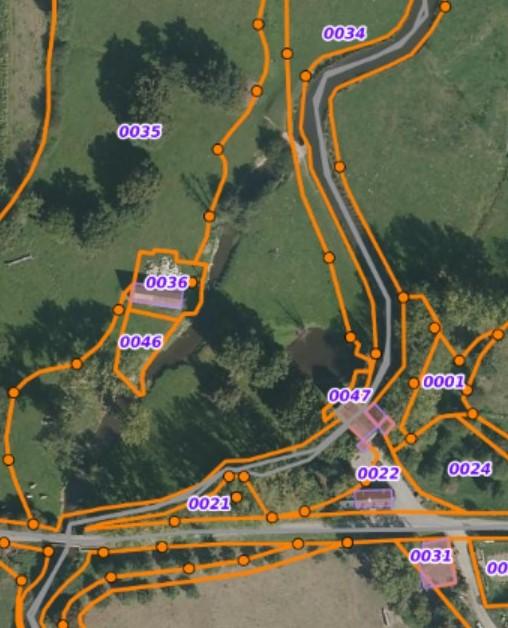Viewport: 508px width, 628px height.
Task: Click the 0035 parcel label
Action: pyautogui.click(x=139, y=131)
